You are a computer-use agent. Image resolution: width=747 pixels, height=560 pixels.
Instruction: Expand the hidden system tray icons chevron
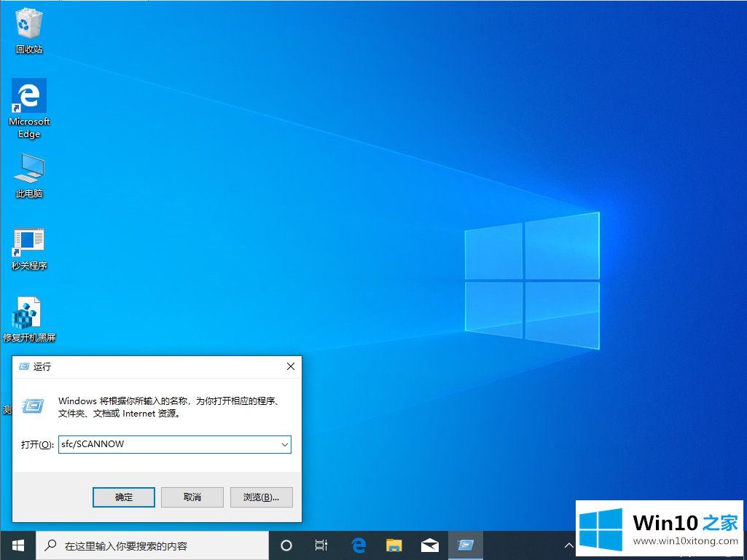click(x=568, y=545)
